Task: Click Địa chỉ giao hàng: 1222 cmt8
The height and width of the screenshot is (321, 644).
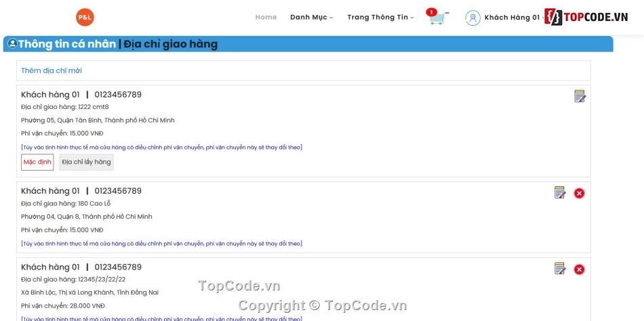Action: pyautogui.click(x=65, y=107)
